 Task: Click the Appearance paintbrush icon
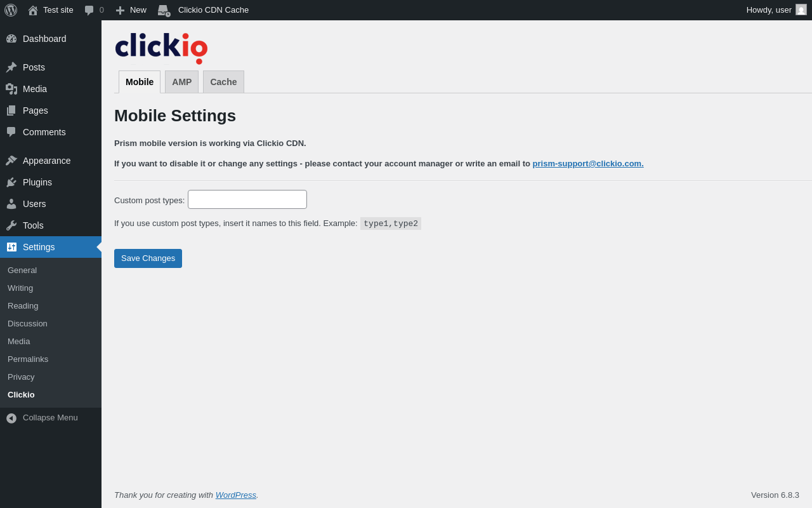tap(11, 161)
